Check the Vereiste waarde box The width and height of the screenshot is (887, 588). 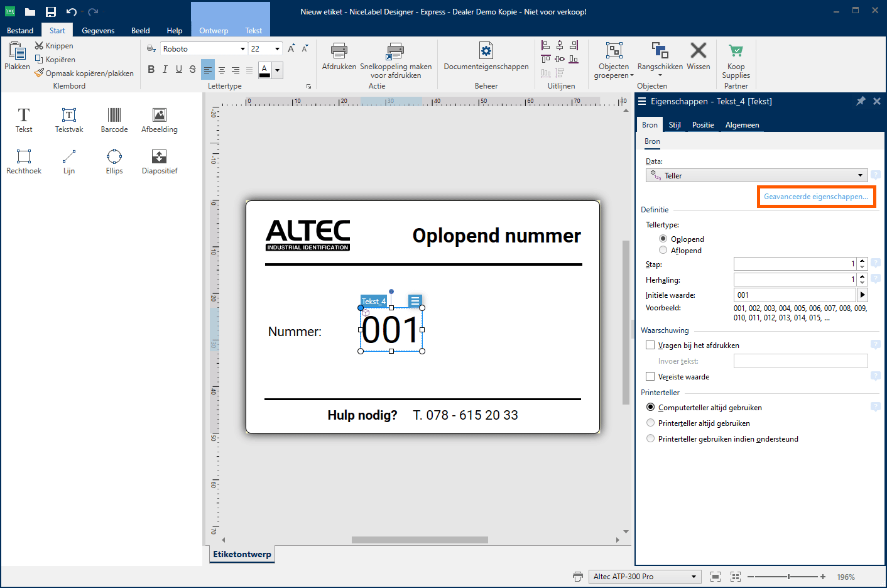click(650, 376)
